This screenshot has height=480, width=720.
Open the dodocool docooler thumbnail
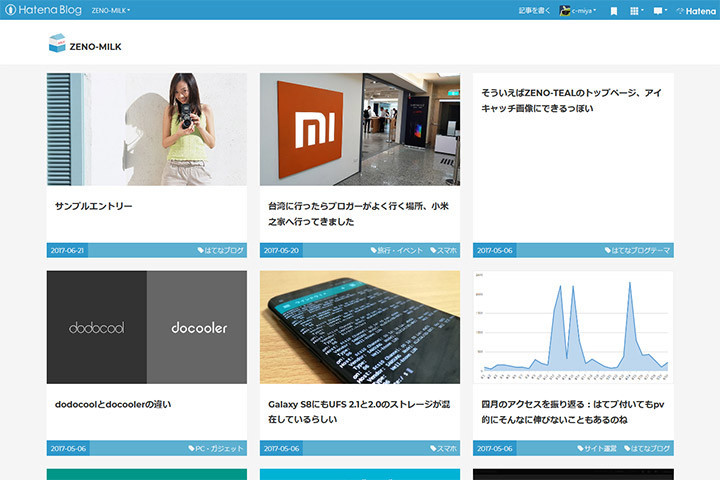coord(146,327)
